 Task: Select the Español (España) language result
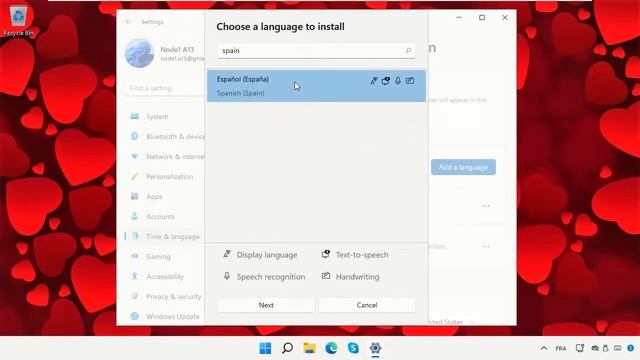[316, 86]
